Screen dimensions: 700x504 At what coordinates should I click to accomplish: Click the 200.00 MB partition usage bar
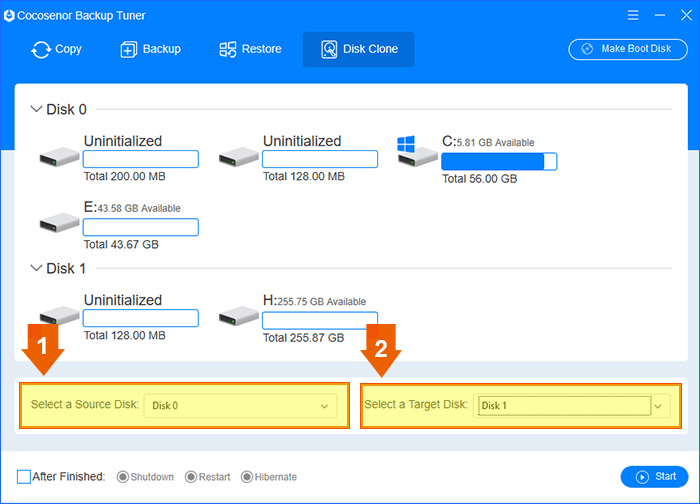click(x=141, y=159)
